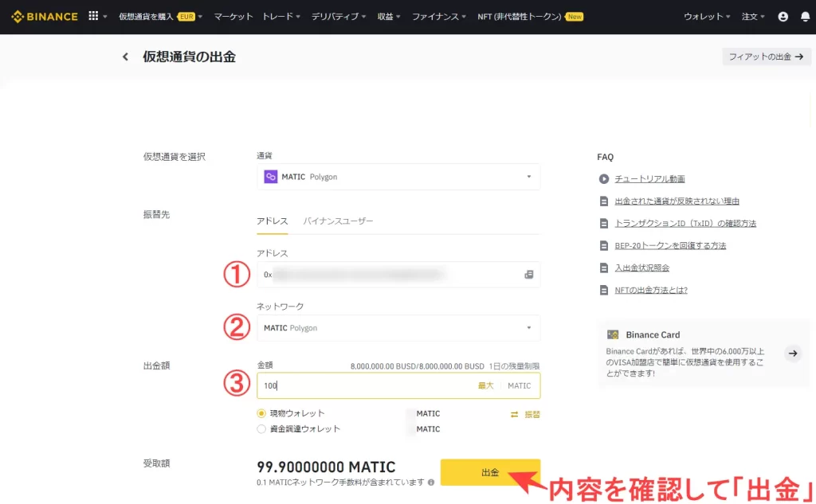Click the document icon for 入出金状況照会
The image size is (816, 504).
point(604,268)
